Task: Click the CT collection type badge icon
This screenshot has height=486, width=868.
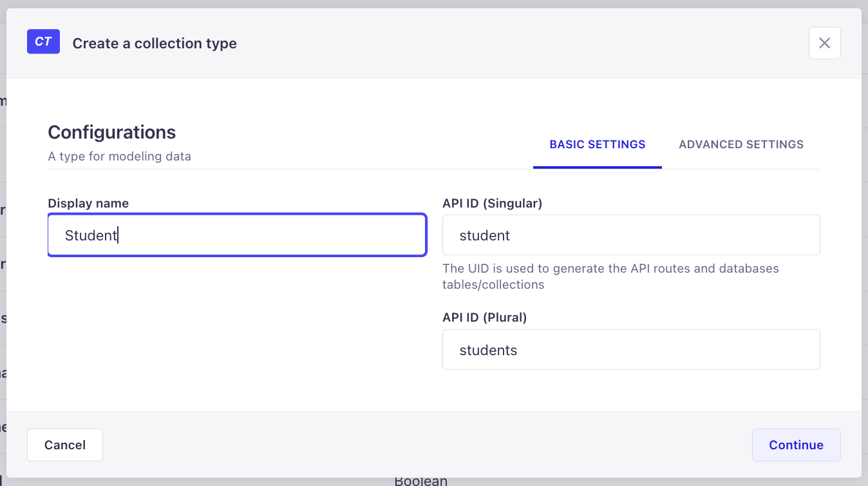Action: [43, 43]
